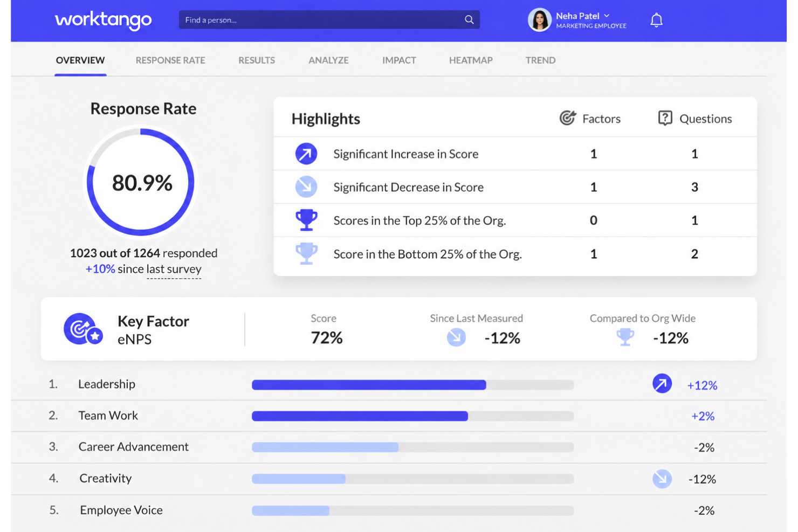The height and width of the screenshot is (532, 798).
Task: Switch to the Heatmap tab
Action: [x=471, y=60]
